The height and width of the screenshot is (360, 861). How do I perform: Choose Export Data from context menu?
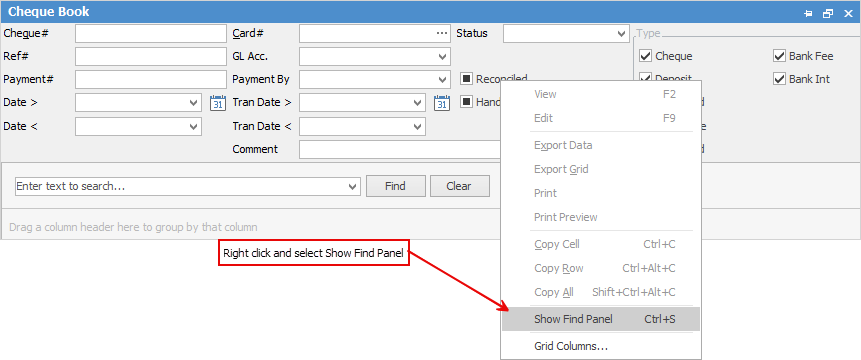click(601, 145)
